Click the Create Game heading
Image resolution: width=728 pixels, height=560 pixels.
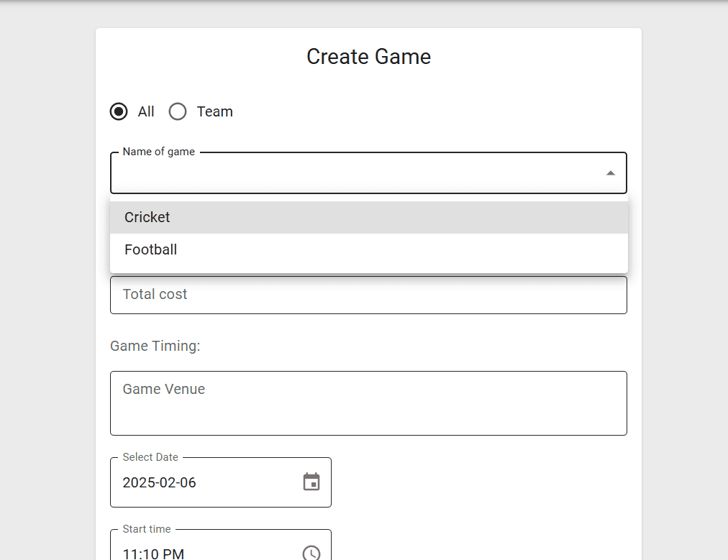(x=368, y=57)
